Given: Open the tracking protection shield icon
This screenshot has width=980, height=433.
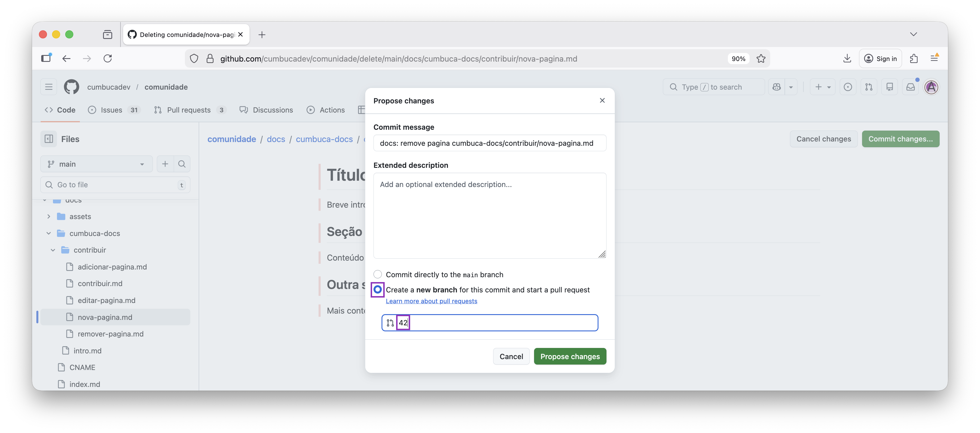Looking at the screenshot, I should pos(194,59).
